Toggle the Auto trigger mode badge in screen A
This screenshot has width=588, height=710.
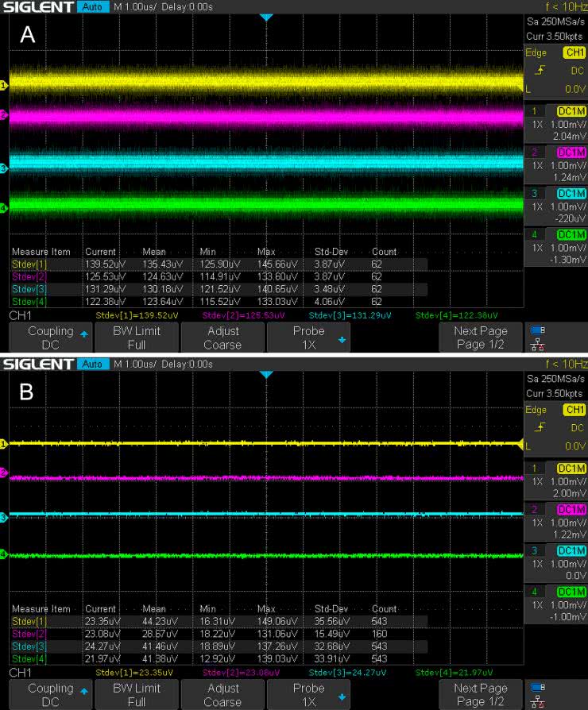pos(92,7)
